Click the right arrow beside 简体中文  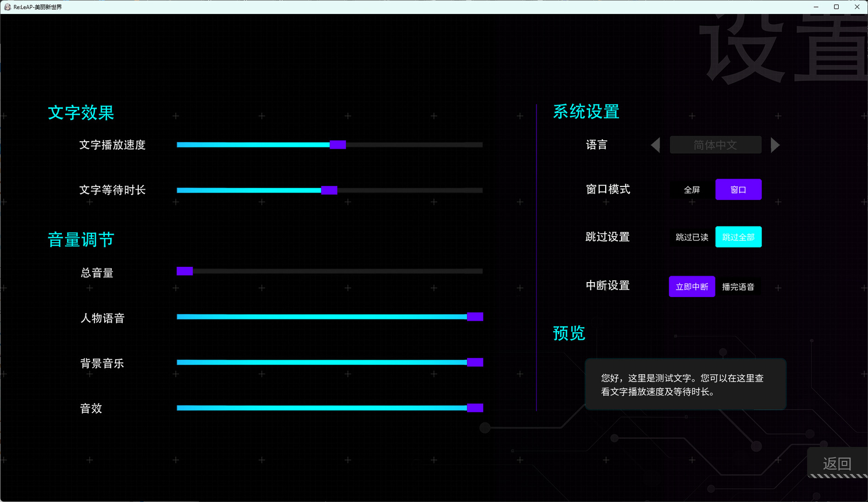tap(775, 145)
